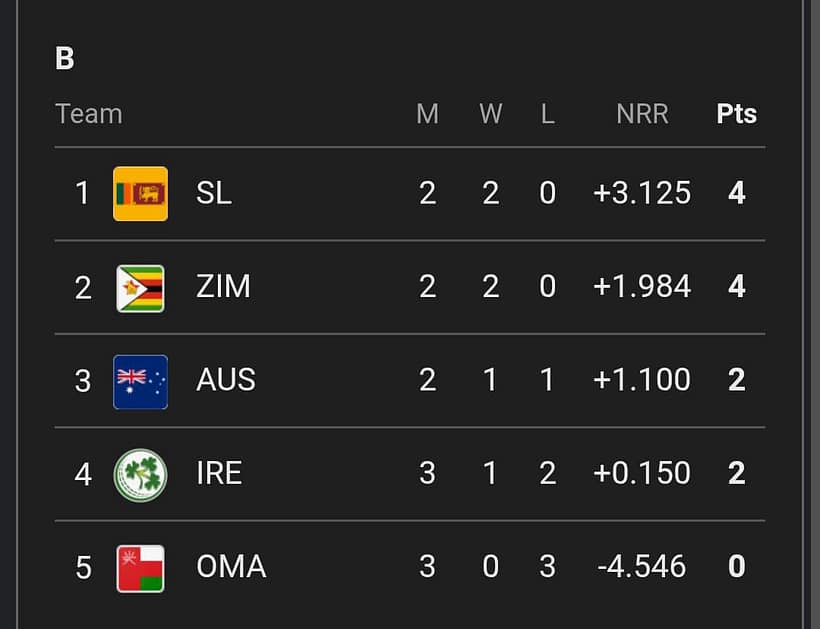Open the SL team link

(214, 193)
